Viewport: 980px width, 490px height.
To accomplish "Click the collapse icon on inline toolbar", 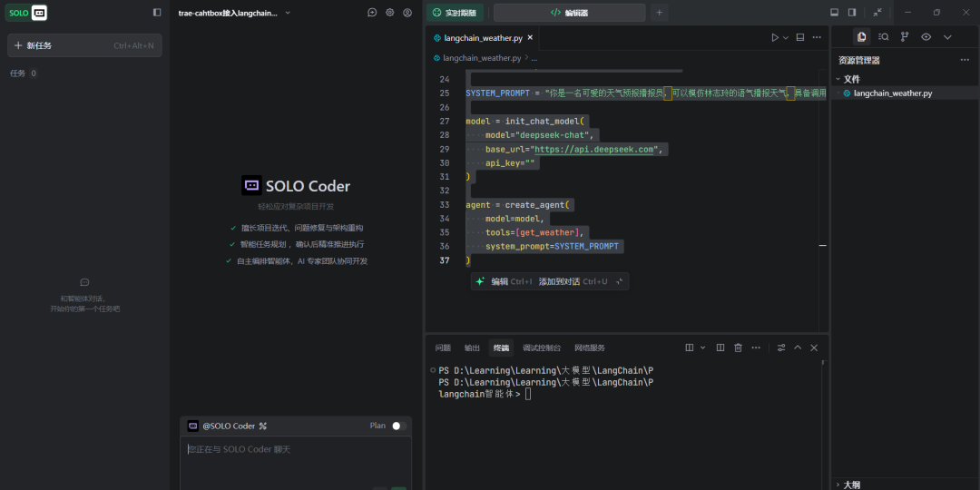I will point(620,282).
